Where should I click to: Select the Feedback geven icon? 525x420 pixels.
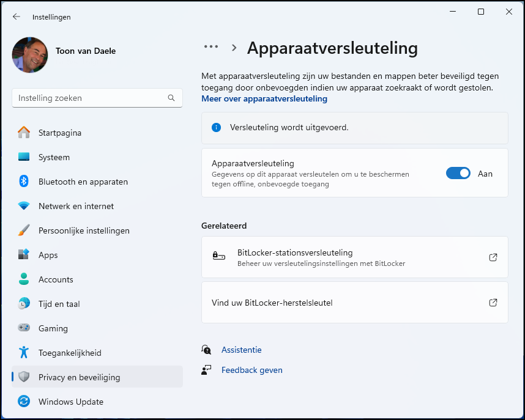coord(206,370)
